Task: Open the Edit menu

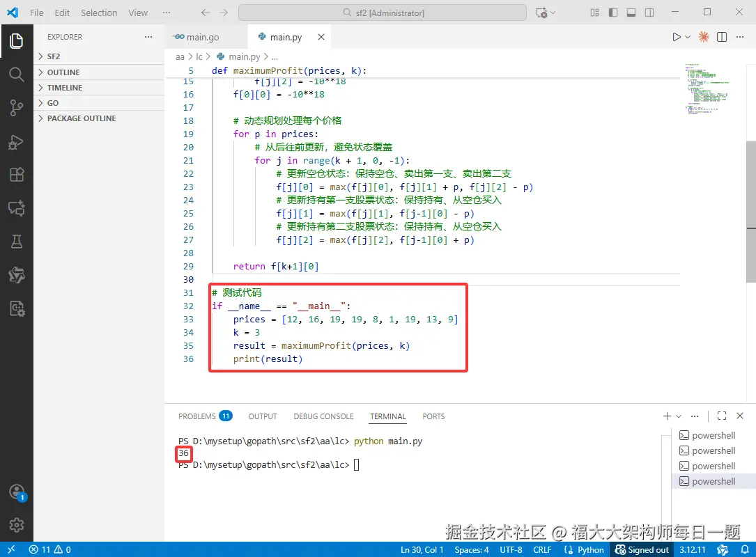Action: pos(62,13)
